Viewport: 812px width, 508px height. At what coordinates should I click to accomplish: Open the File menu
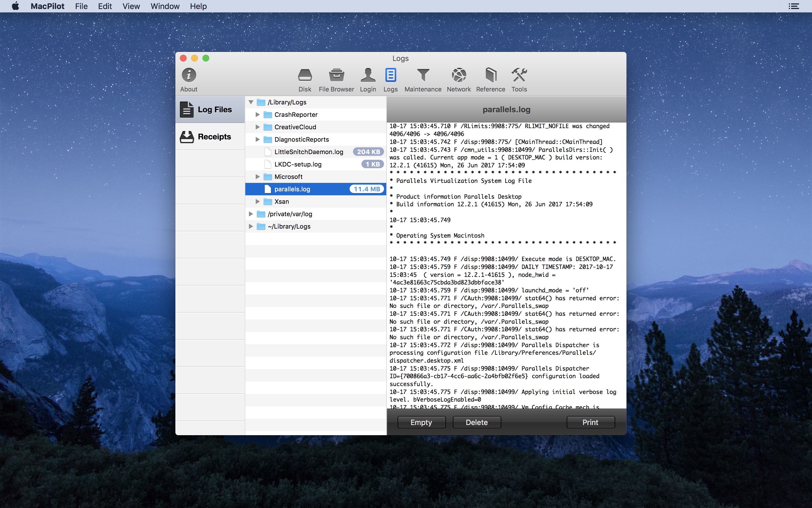point(81,6)
